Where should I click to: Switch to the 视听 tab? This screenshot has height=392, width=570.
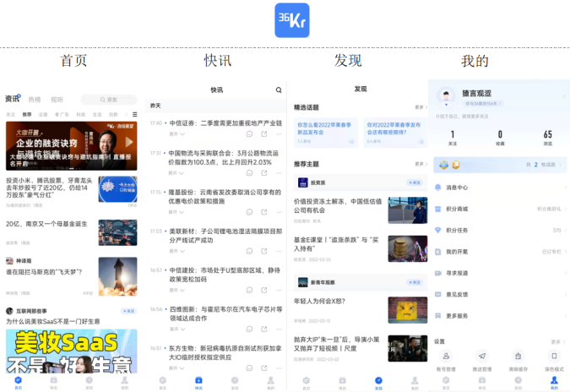pyautogui.click(x=57, y=100)
